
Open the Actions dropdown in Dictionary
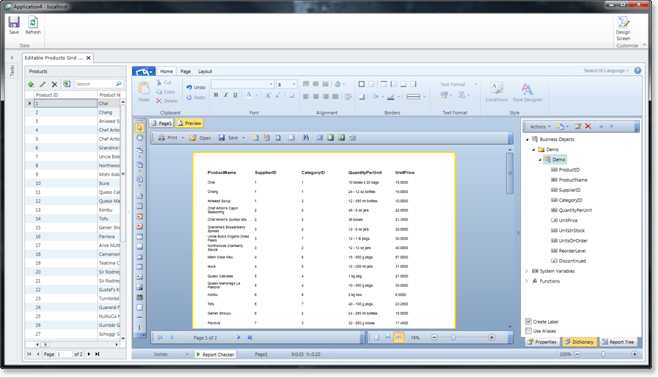(540, 126)
